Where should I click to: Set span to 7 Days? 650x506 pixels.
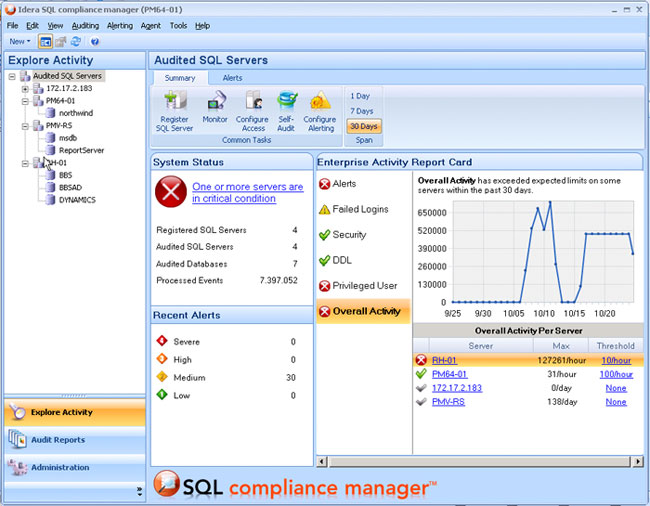tap(361, 111)
